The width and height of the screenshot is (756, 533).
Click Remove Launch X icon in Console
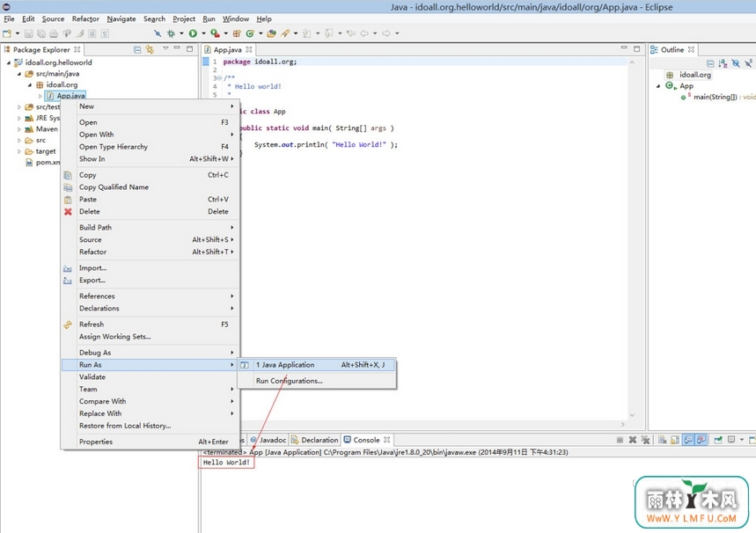(633, 440)
